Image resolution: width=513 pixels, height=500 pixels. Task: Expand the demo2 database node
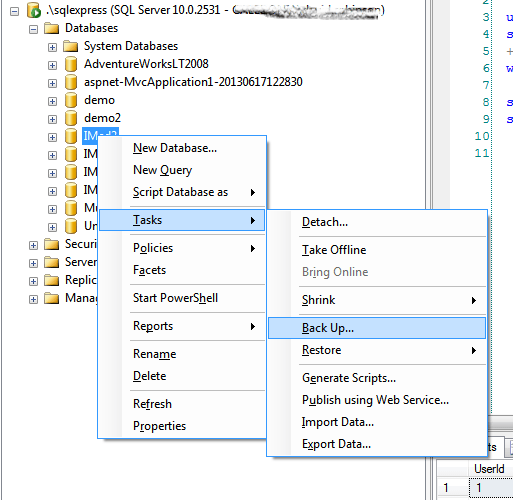pyautogui.click(x=52, y=119)
